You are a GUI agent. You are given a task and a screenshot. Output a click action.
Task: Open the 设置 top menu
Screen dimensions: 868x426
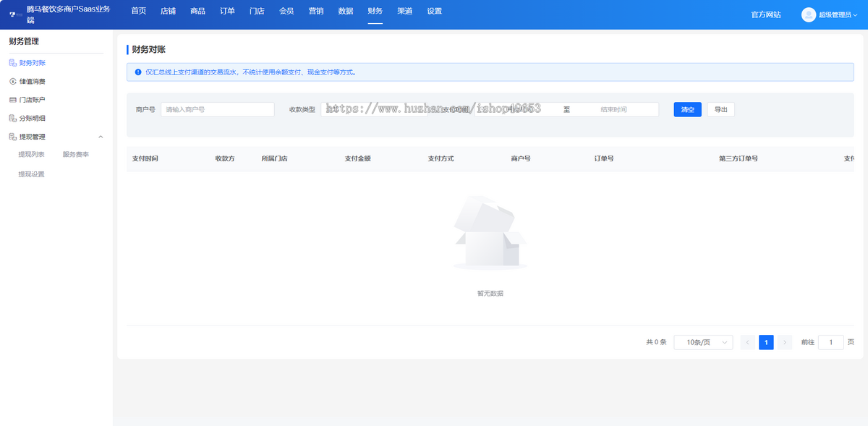tap(434, 11)
